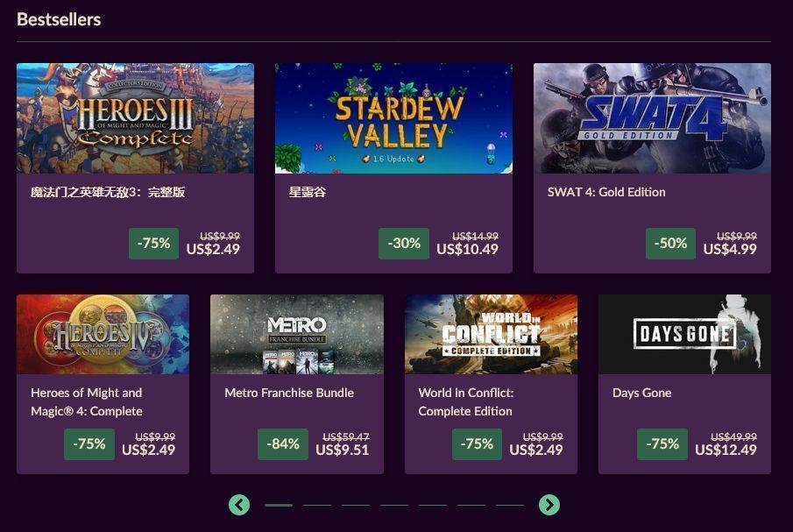Open the World in Conflict cover image

[491, 334]
